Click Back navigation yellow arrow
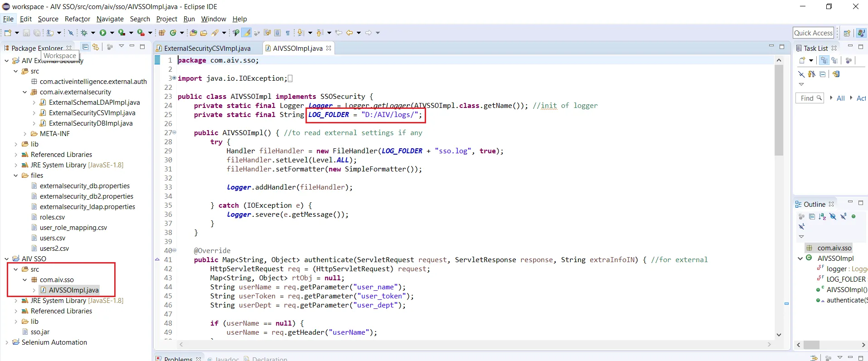 349,33
